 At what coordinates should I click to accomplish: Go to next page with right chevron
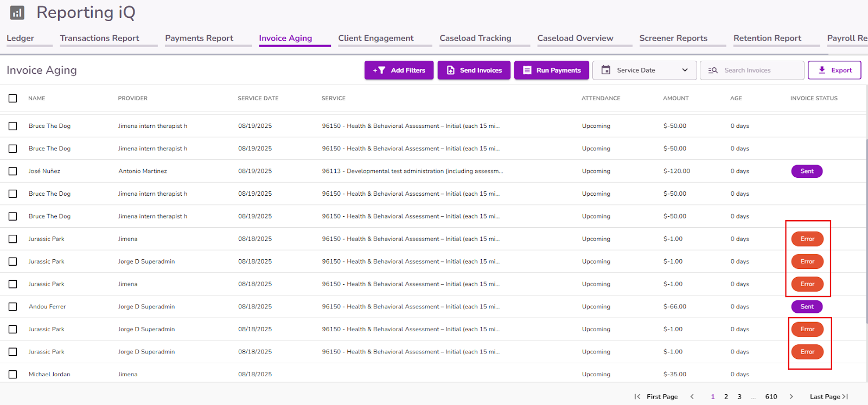(x=791, y=397)
